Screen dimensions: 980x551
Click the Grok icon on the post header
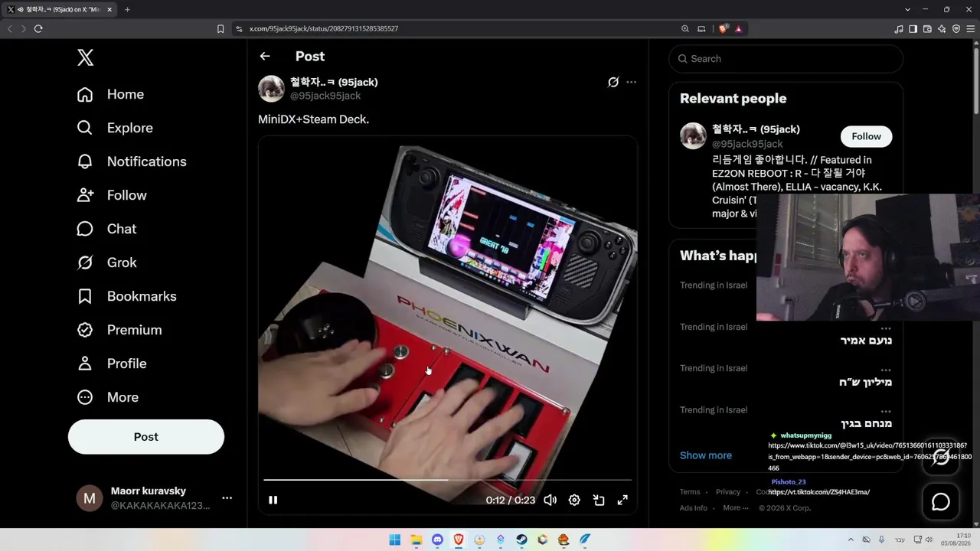(x=613, y=82)
